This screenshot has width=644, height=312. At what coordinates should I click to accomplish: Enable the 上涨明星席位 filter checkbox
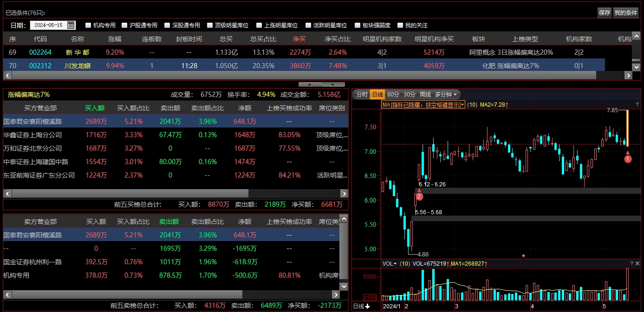coord(259,25)
